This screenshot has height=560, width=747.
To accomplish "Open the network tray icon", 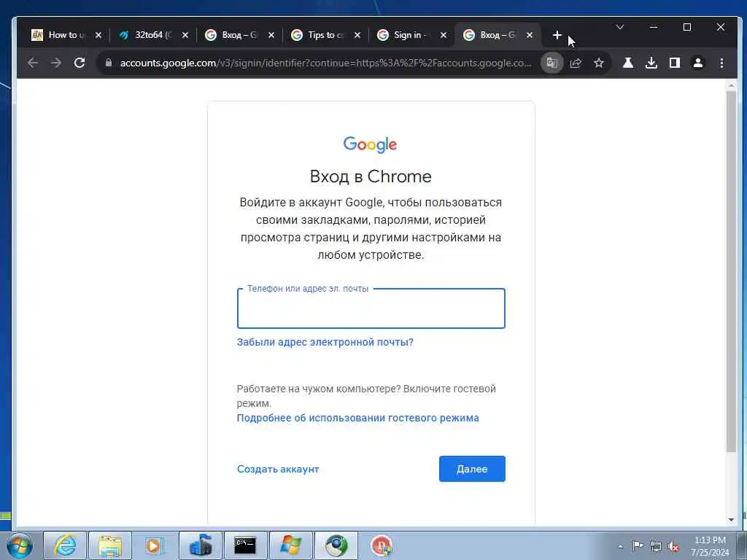I will (656, 546).
